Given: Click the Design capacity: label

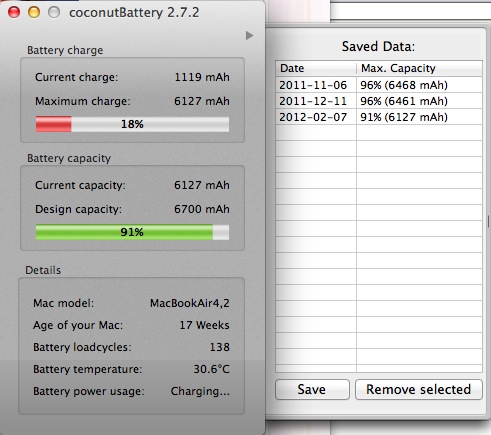Looking at the screenshot, I should pos(78,210).
